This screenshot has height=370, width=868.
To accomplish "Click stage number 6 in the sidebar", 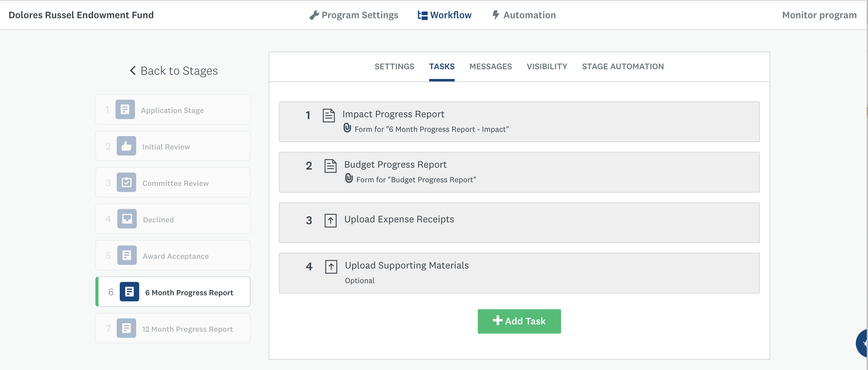I will tap(111, 292).
